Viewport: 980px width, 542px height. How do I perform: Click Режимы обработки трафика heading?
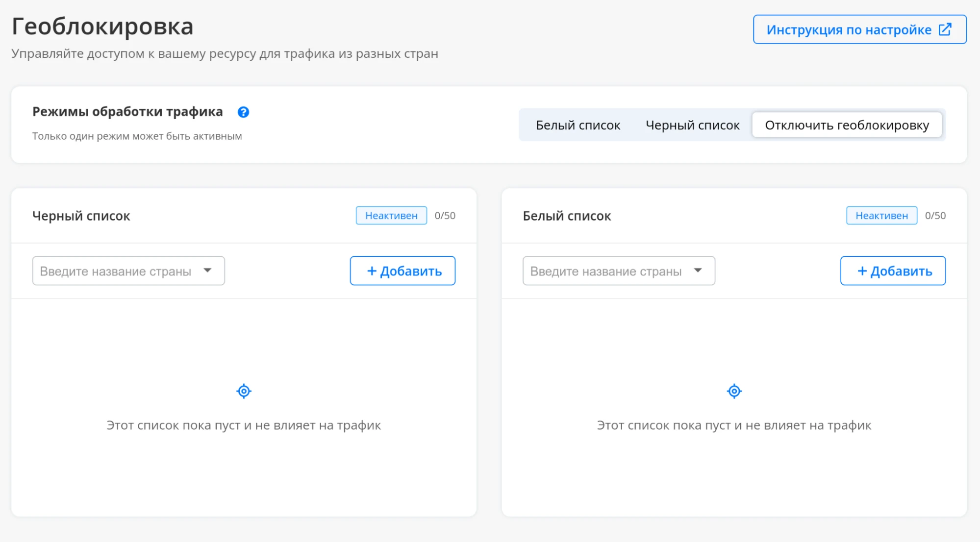(x=127, y=112)
